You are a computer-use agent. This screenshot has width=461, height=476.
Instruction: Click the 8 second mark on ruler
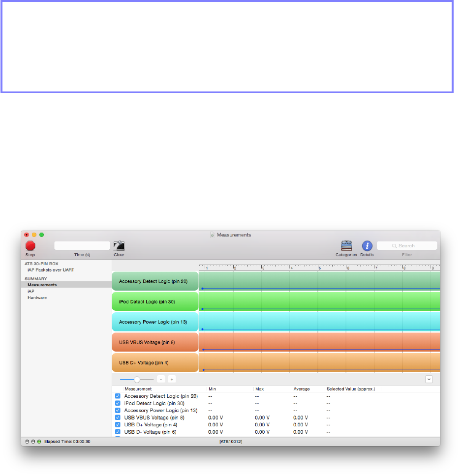coord(403,268)
